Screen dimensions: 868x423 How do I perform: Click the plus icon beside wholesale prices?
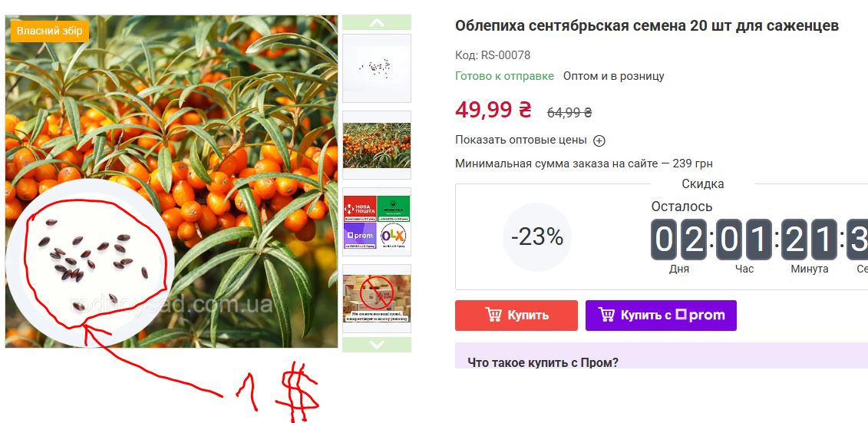pos(599,140)
